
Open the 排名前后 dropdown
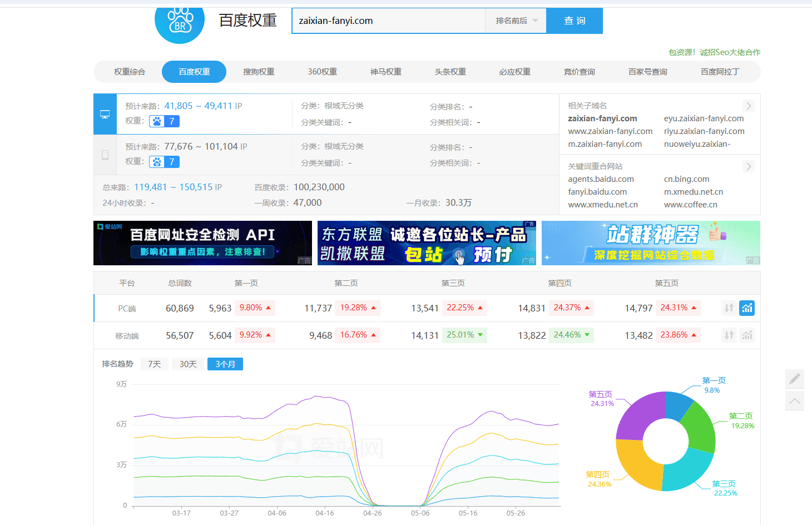click(516, 21)
